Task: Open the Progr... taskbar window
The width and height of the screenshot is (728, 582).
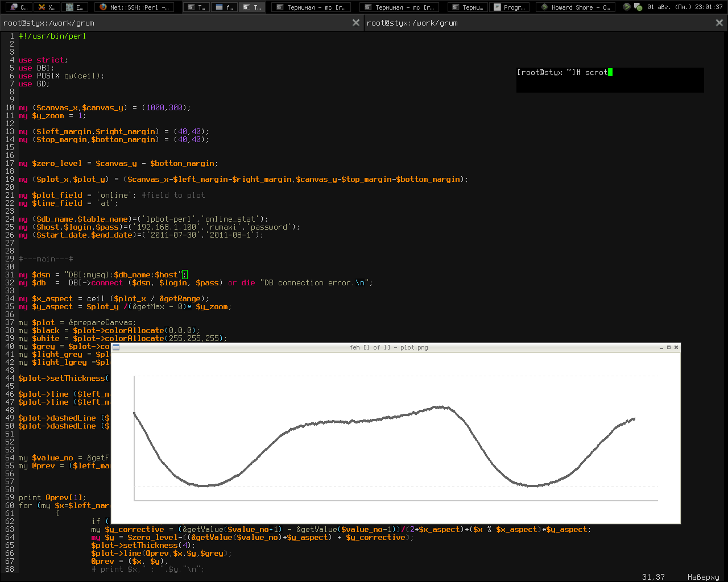Action: pos(509,7)
